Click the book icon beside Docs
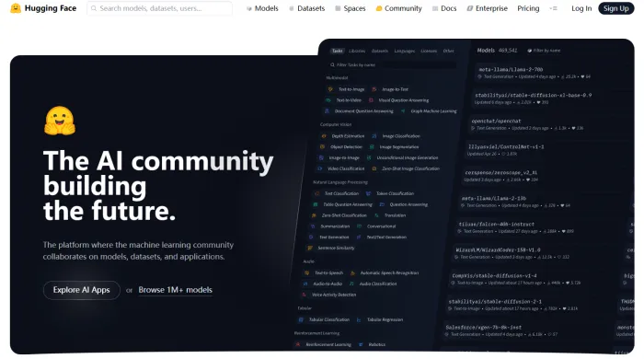Screen dimensions: 644x359 [x=435, y=8]
